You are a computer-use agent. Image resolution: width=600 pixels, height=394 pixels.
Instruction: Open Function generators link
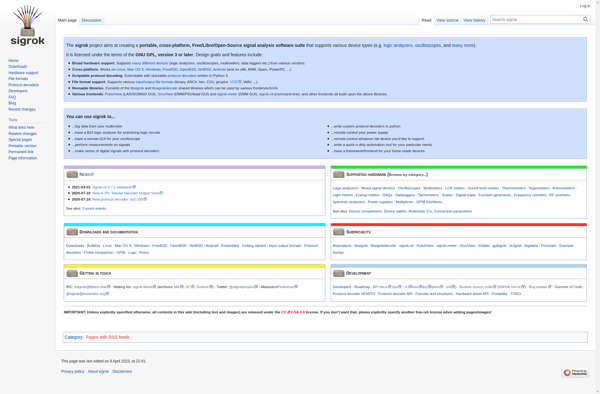495,195
